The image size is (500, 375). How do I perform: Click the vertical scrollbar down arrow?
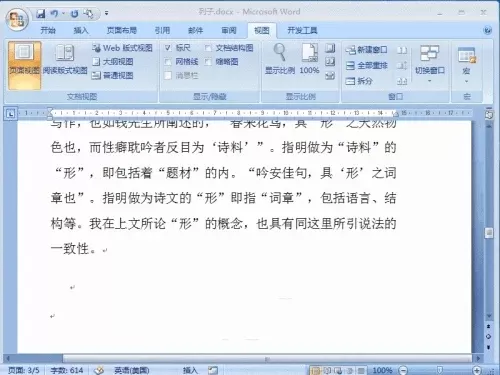(489, 316)
